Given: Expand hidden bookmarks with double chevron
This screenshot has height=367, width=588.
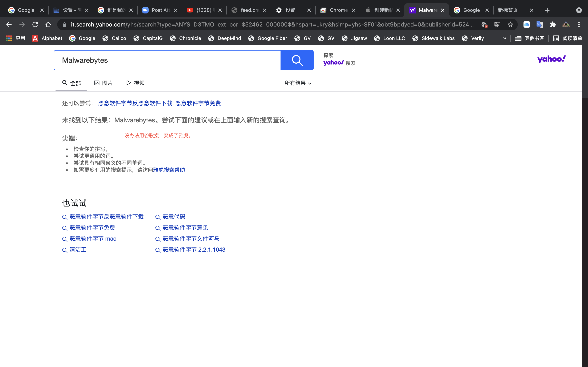Looking at the screenshot, I should tap(504, 38).
